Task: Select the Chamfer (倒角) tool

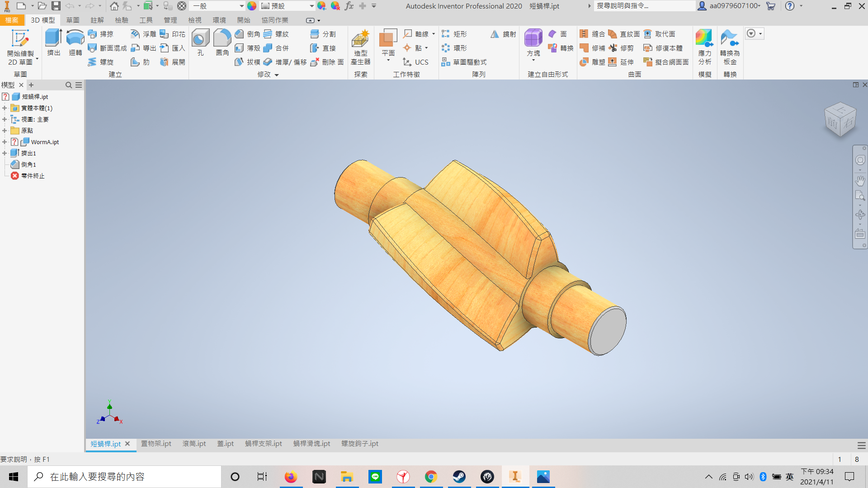Action: click(x=248, y=34)
